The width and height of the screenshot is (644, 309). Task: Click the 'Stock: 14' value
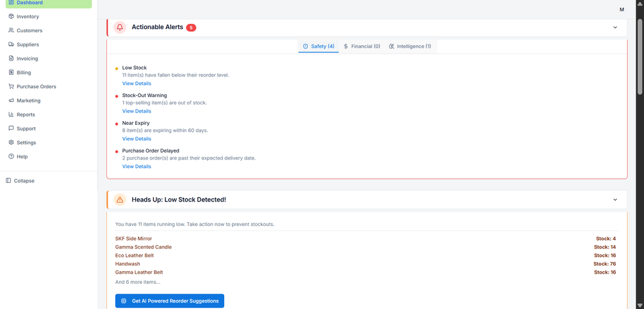[x=605, y=247]
